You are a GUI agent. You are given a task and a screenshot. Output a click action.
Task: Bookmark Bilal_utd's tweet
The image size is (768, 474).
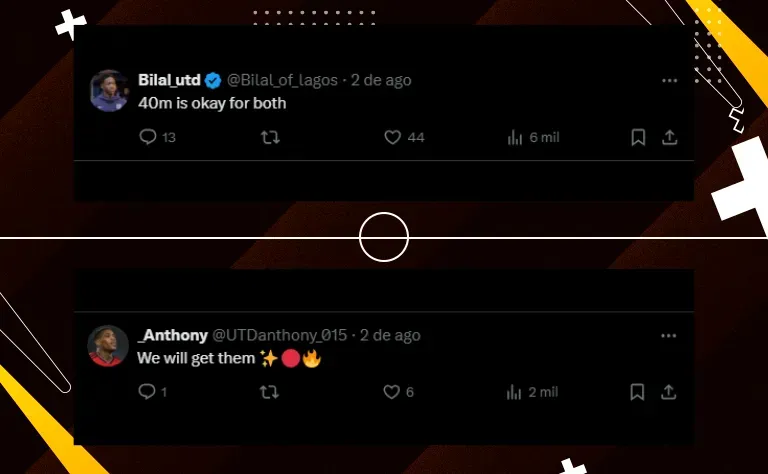point(638,137)
